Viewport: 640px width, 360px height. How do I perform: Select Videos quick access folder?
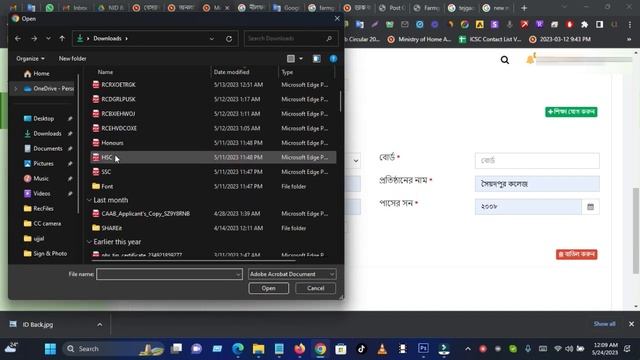[42, 193]
